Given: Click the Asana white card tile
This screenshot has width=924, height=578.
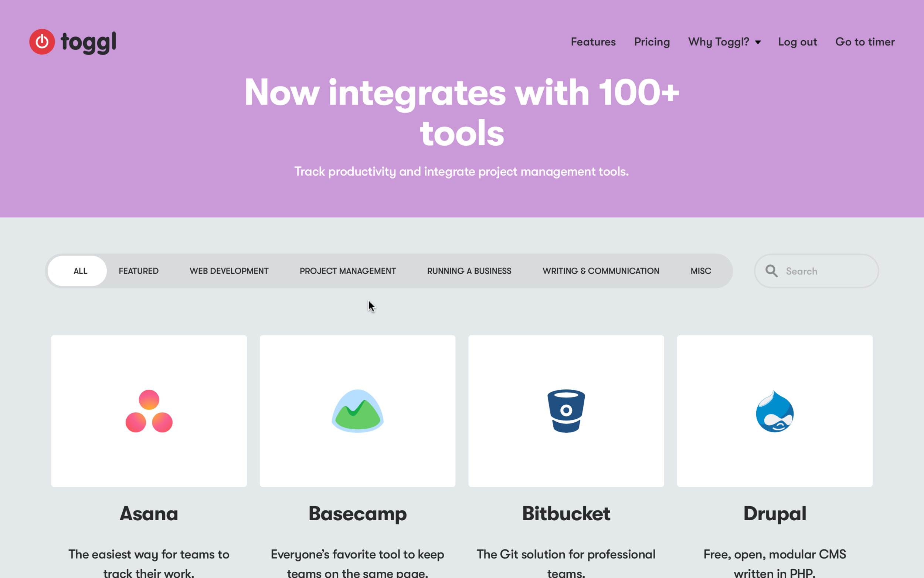Looking at the screenshot, I should 149,411.
